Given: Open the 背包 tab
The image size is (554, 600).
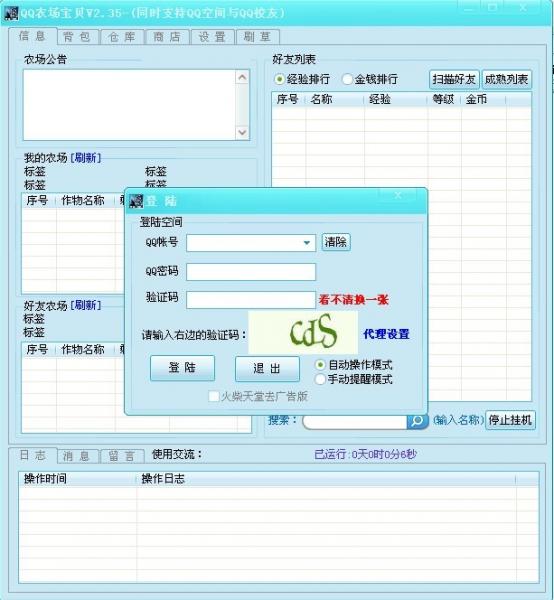Looking at the screenshot, I should click(77, 37).
